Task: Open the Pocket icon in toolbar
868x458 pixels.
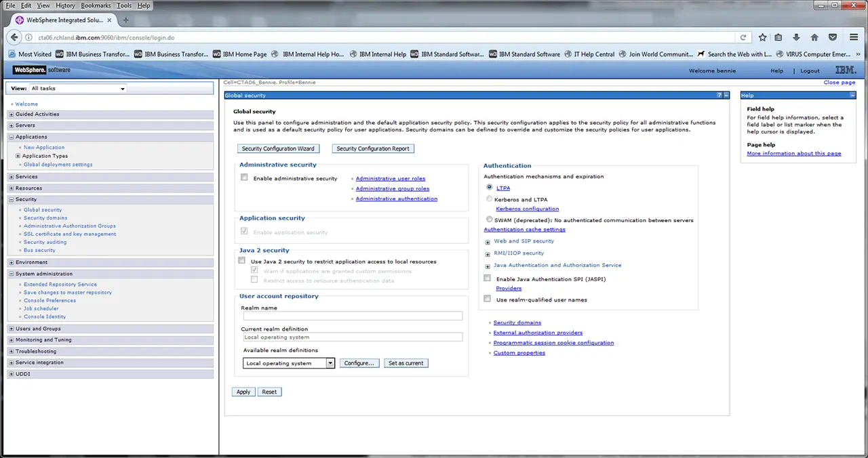Action: (x=833, y=37)
